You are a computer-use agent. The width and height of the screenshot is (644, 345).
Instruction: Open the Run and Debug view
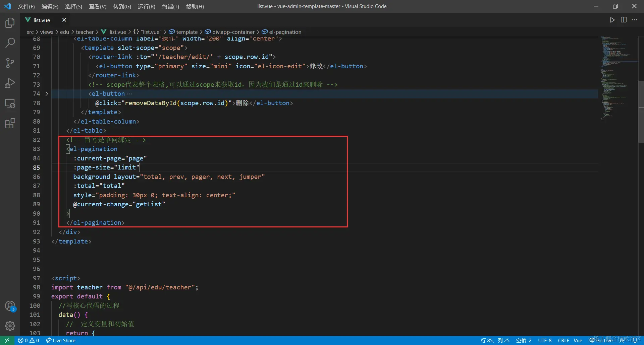10,83
